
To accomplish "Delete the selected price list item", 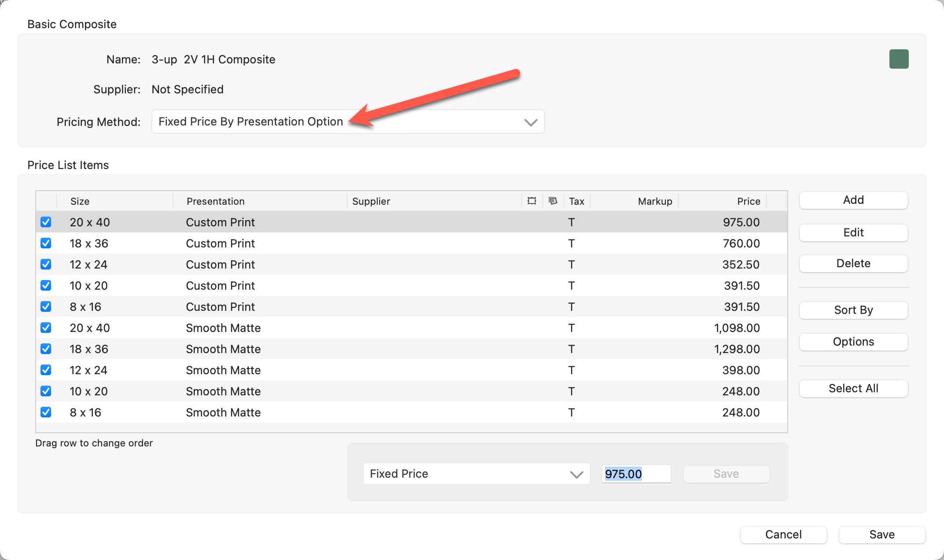I will (853, 263).
